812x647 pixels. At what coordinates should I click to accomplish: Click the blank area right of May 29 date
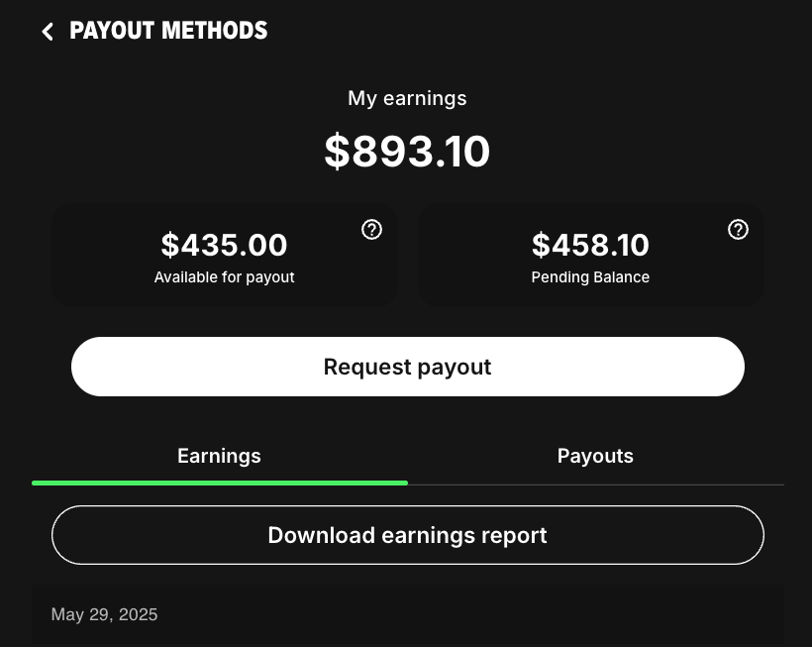tap(475, 614)
